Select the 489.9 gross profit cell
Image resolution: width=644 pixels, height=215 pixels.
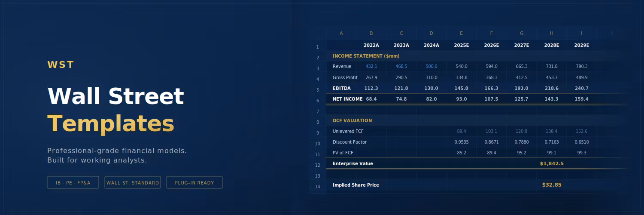pyautogui.click(x=582, y=77)
